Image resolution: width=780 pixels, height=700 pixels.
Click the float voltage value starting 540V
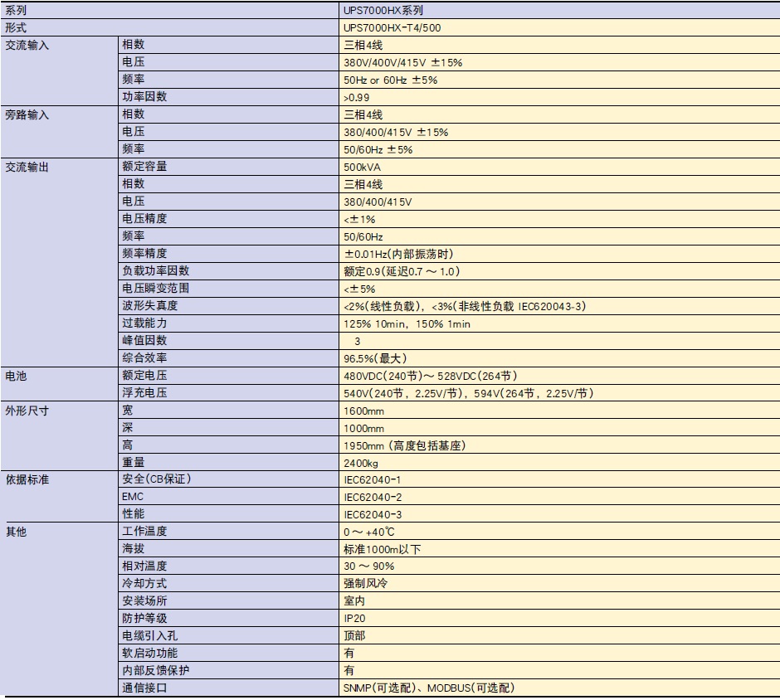coord(469,393)
